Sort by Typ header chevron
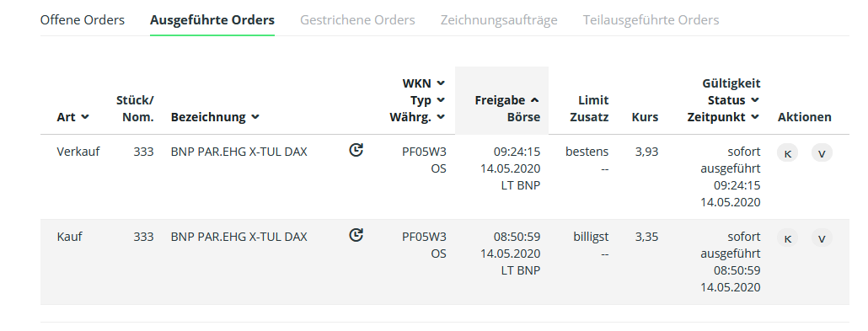868x331 pixels. point(441,100)
